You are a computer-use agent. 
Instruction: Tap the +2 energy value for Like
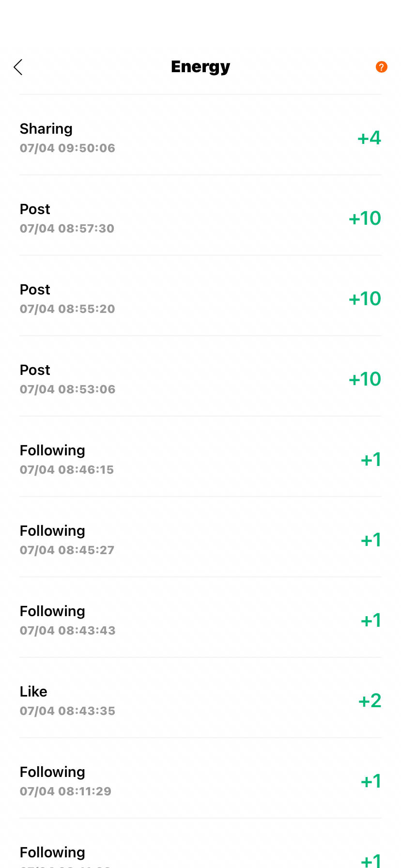(370, 701)
